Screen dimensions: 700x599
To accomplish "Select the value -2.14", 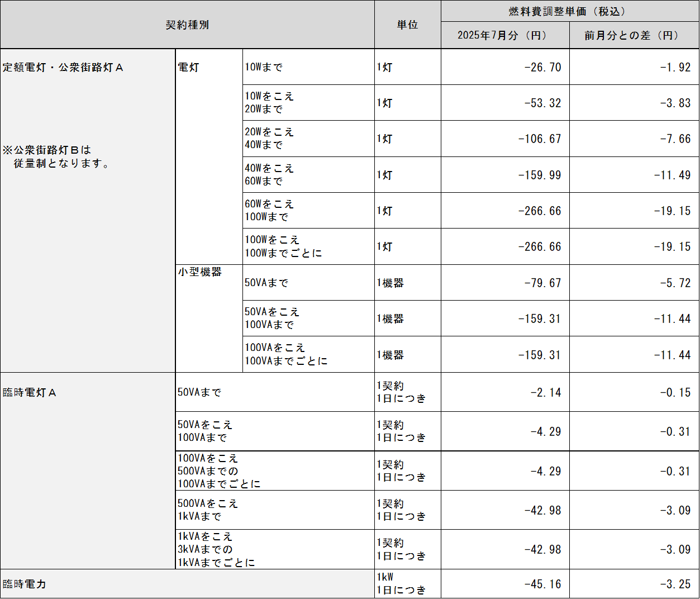I will tap(545, 392).
